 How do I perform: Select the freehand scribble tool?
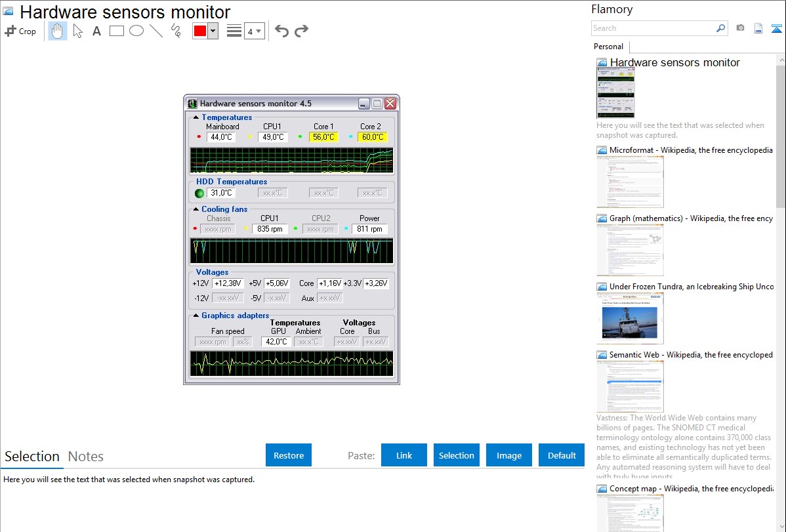click(176, 31)
